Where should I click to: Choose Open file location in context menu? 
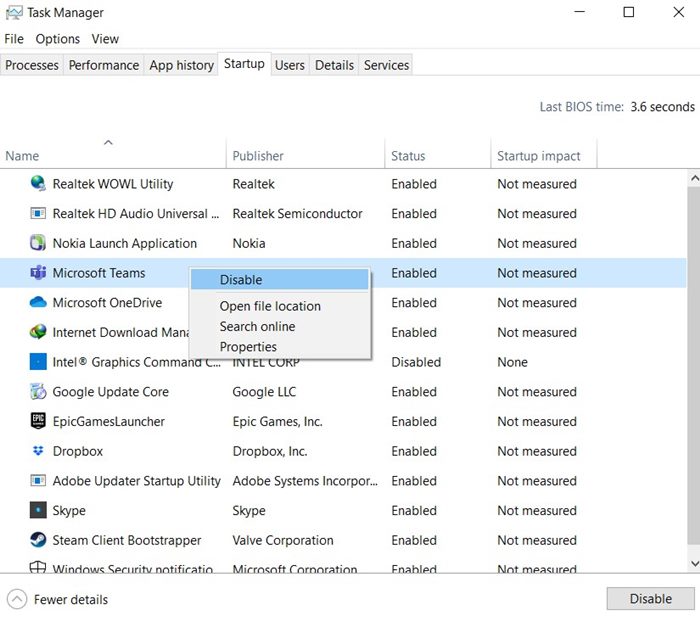270,306
